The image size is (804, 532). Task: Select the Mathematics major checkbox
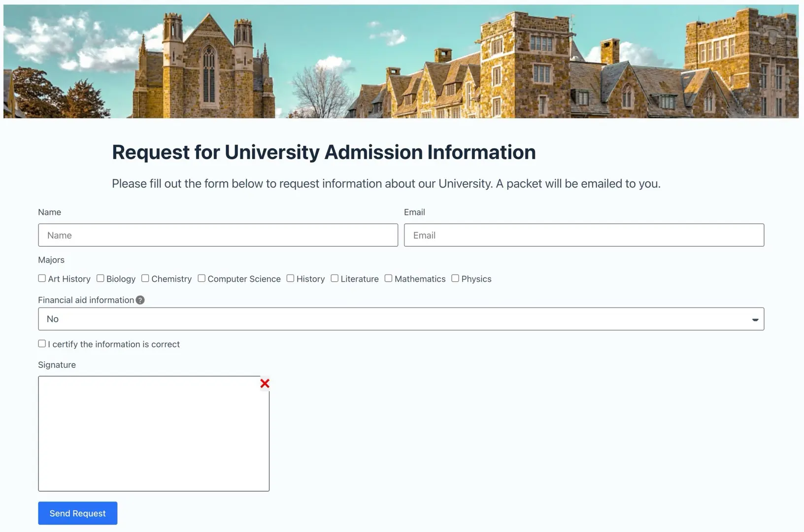pyautogui.click(x=388, y=278)
